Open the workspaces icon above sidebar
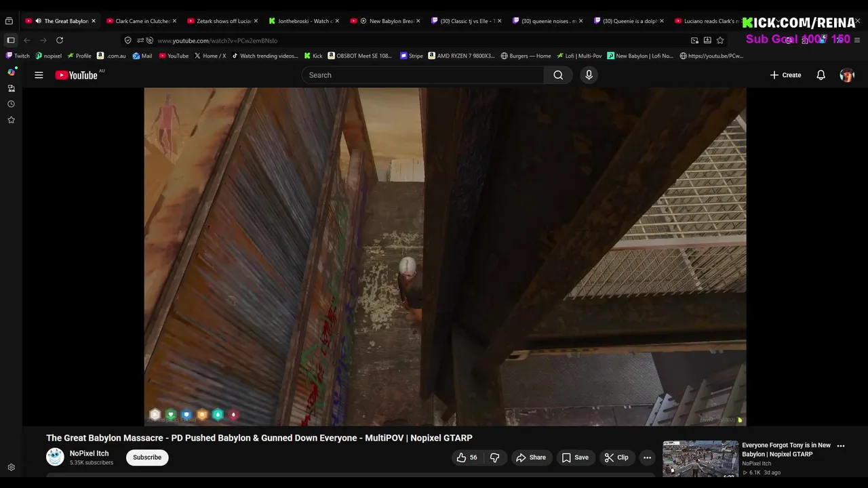 point(9,21)
